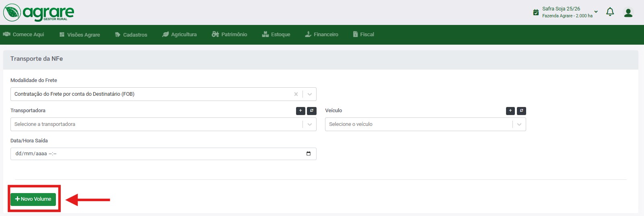Expand the Modalidade do Frete dropdown arrow
Image resolution: width=644 pixels, height=216 pixels.
click(310, 94)
